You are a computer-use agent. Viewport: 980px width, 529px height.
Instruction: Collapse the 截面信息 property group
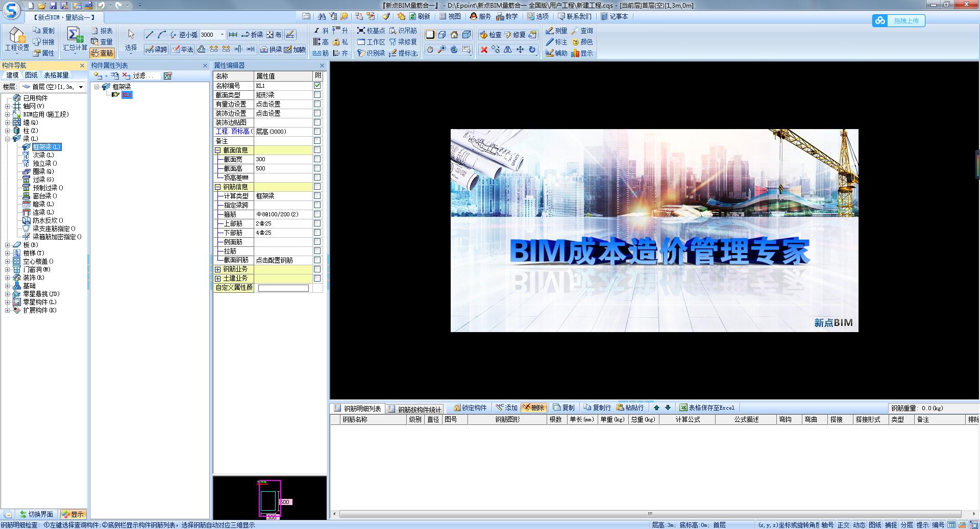pos(218,150)
